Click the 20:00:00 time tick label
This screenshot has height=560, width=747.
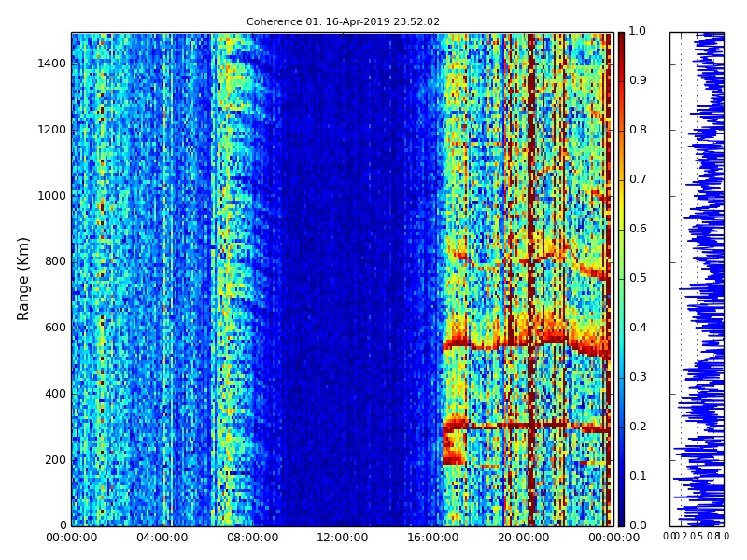click(523, 538)
